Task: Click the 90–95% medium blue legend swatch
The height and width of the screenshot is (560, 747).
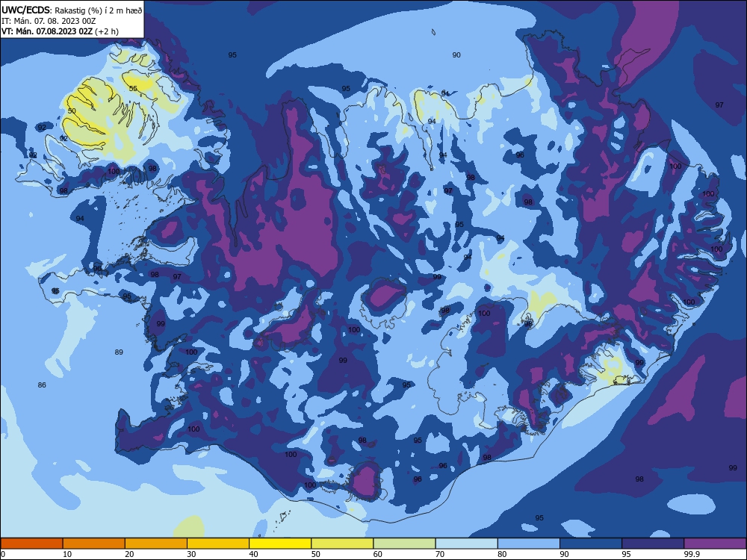Action: pyautogui.click(x=591, y=544)
